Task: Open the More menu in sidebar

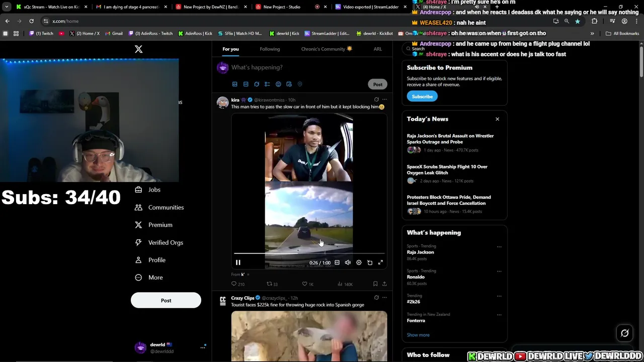Action: coord(148,278)
